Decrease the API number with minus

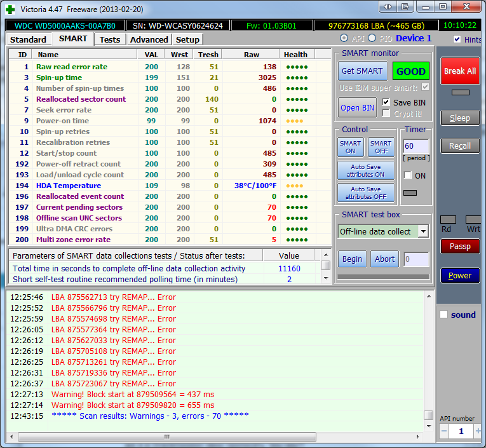(x=444, y=431)
